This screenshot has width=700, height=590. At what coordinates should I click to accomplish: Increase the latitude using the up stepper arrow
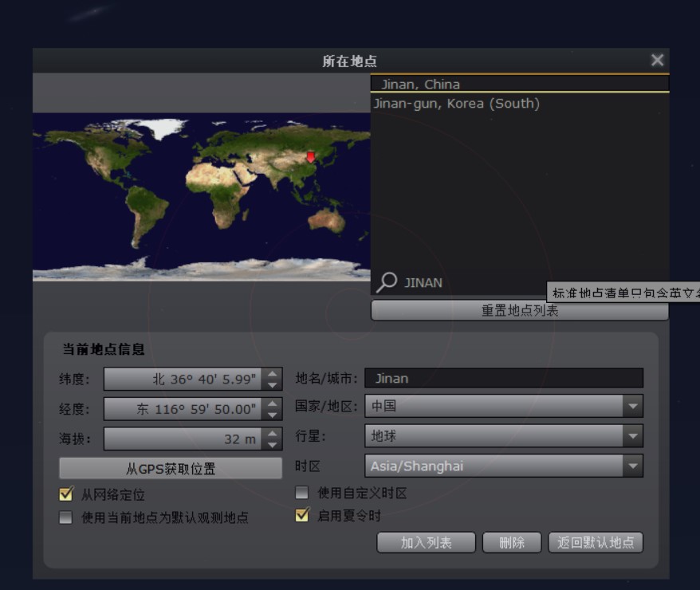pos(270,374)
